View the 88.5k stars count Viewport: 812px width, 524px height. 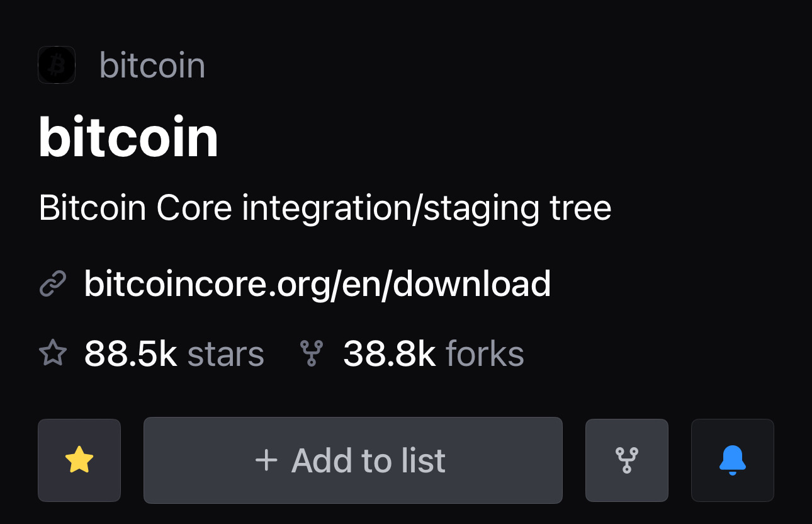(131, 354)
